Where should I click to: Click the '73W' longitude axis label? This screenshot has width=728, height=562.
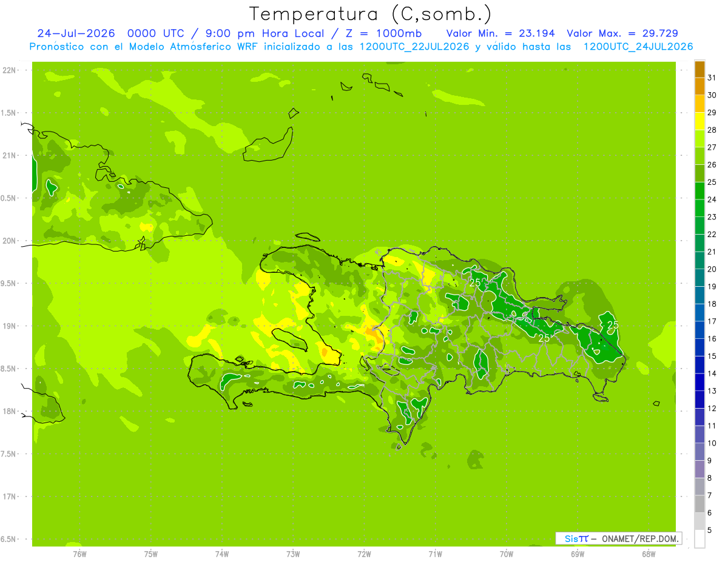click(293, 554)
